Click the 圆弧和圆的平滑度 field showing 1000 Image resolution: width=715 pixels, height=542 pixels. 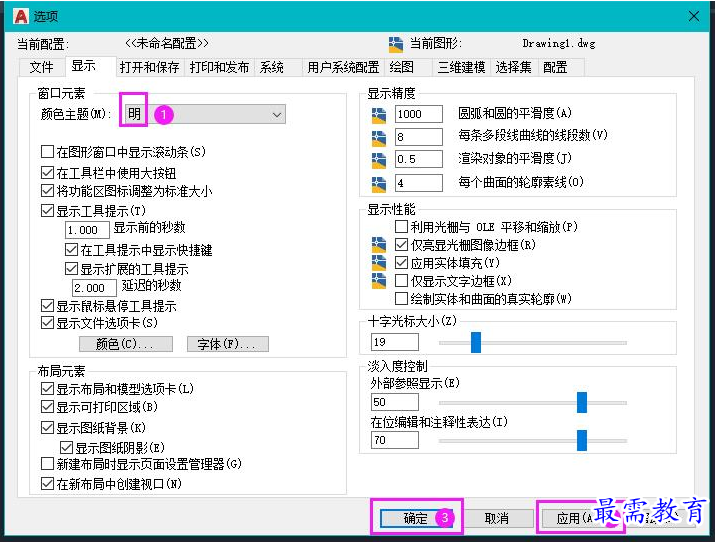click(419, 114)
